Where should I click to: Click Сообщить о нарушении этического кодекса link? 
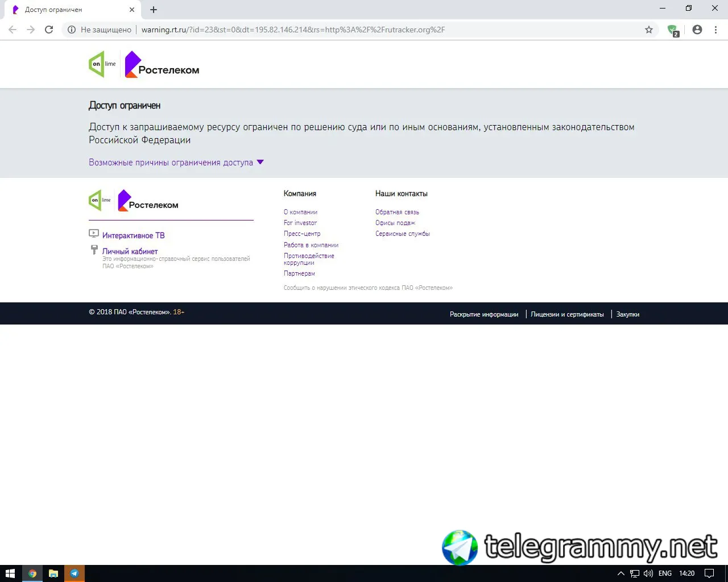tap(368, 288)
